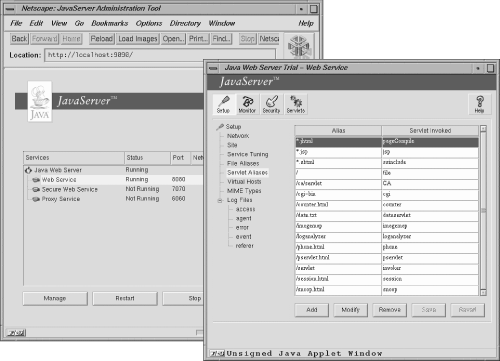Collapse the Log Files tree node
Screen dimensions: 500x361
[220, 201]
